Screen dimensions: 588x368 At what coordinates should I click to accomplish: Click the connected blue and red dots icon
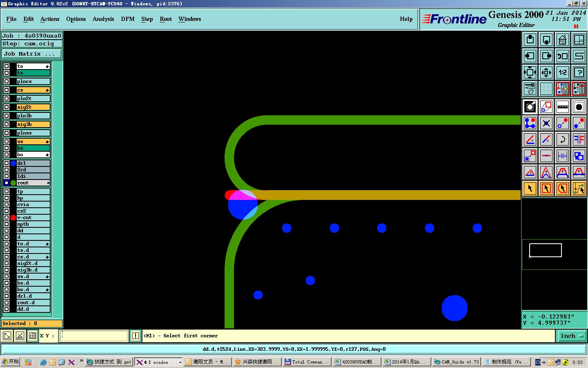point(530,123)
